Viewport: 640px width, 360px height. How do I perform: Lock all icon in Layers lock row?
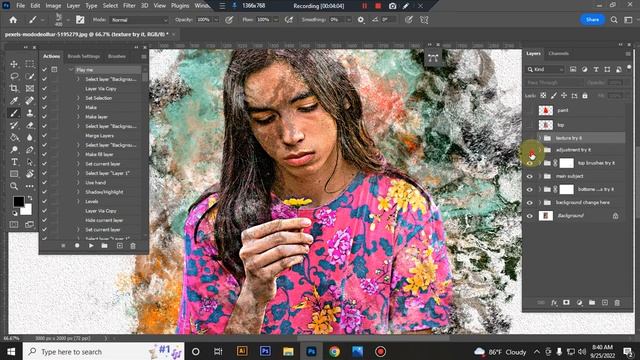click(585, 96)
